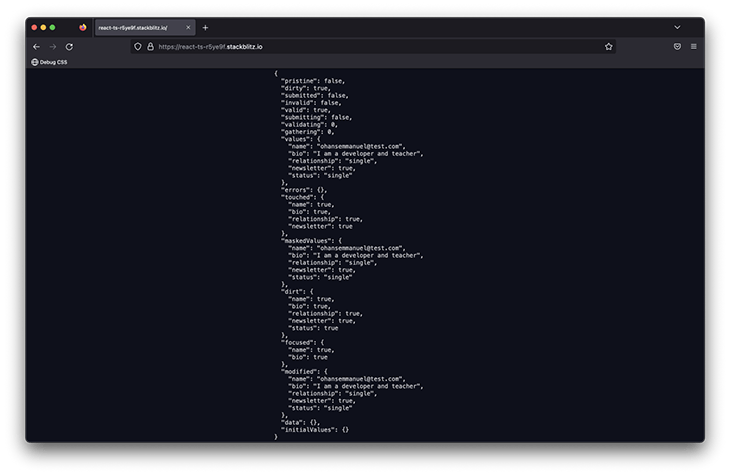Save page with the Pocket icon
730x476 pixels.
click(677, 46)
